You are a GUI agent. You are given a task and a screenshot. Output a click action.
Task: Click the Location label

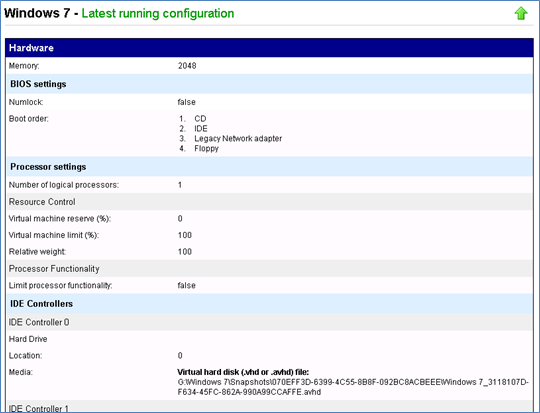(25, 356)
